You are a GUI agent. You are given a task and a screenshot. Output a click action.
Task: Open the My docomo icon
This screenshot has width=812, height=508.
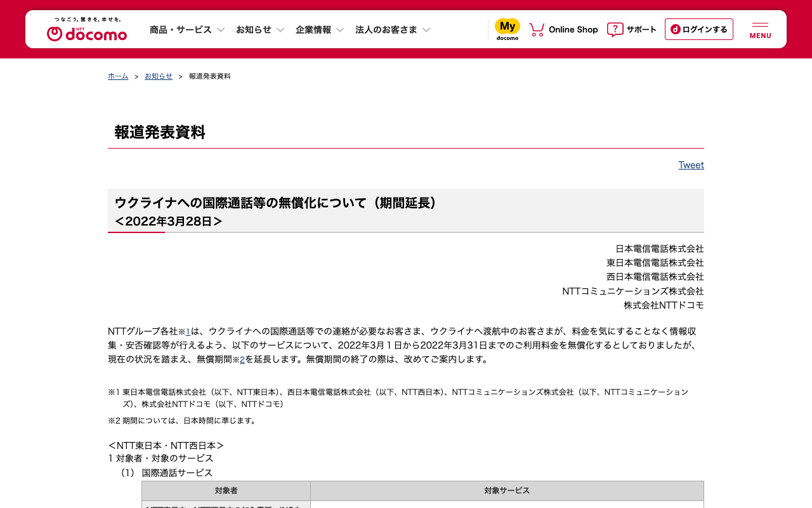tap(507, 29)
